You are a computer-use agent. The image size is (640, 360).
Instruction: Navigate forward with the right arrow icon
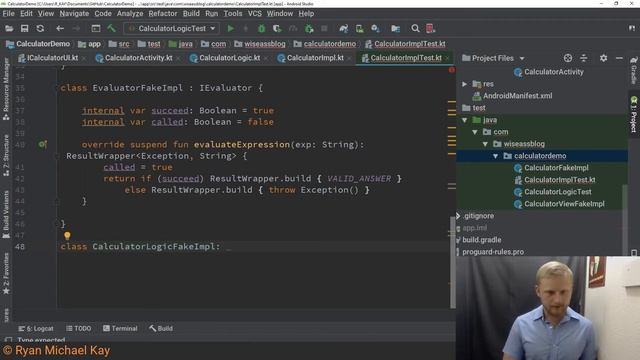point(76,29)
